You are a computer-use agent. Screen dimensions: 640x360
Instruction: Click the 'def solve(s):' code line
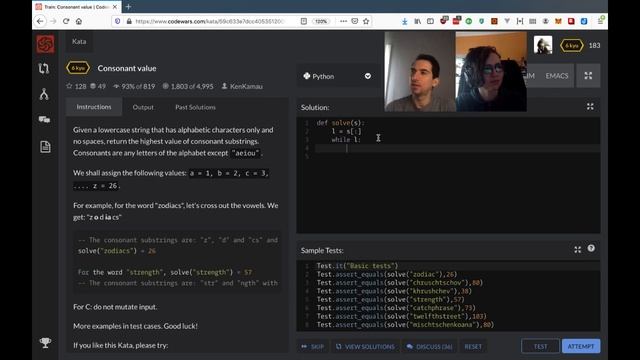coord(340,122)
